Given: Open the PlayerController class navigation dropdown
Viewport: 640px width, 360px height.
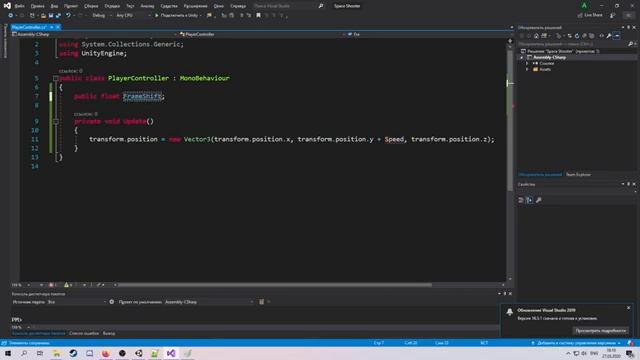Looking at the screenshot, I should point(261,34).
